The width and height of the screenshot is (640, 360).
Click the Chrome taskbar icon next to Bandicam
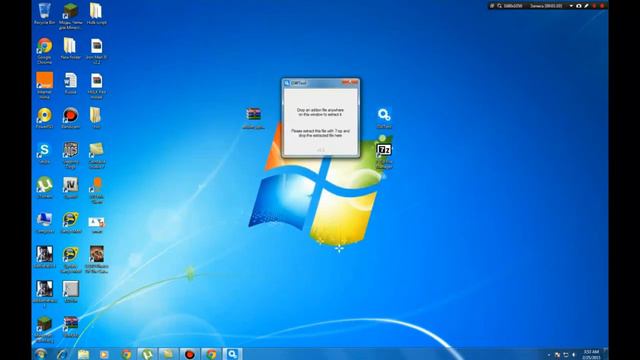(x=211, y=354)
